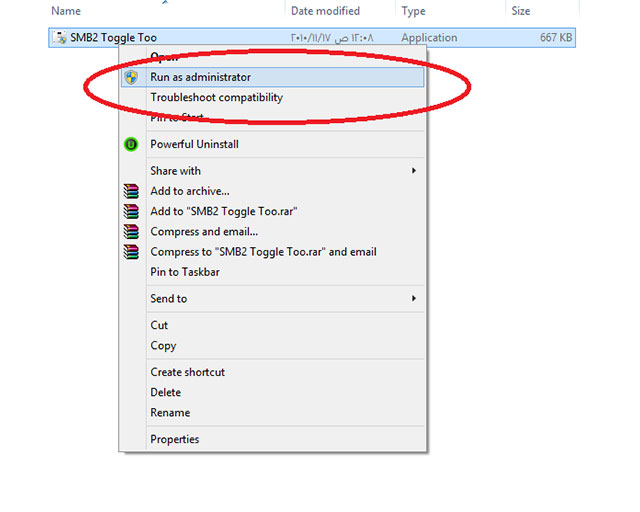Select Cut from the context menu
Image resolution: width=640 pixels, height=512 pixels.
pos(273,325)
